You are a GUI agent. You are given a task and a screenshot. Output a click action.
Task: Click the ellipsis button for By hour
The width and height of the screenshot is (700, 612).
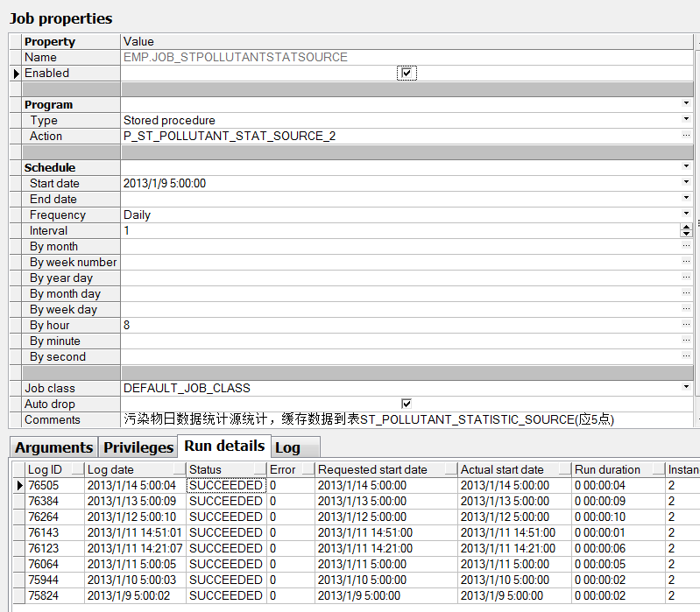point(686,326)
